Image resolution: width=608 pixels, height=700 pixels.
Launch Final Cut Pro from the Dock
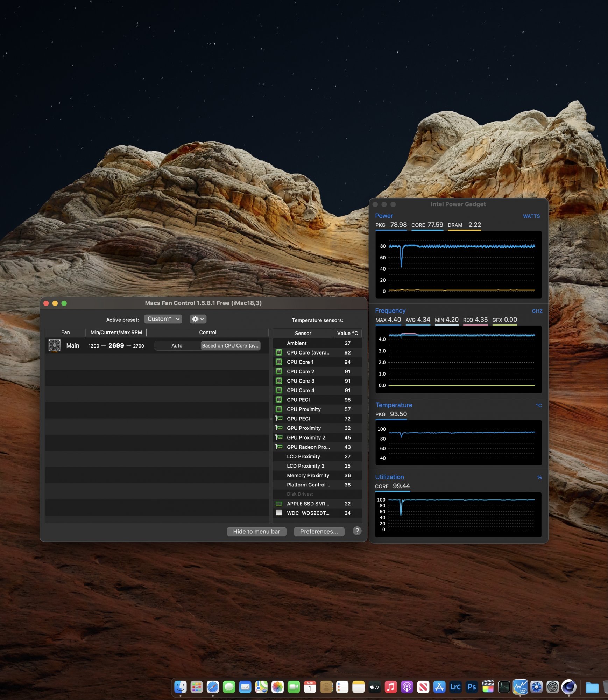click(488, 687)
